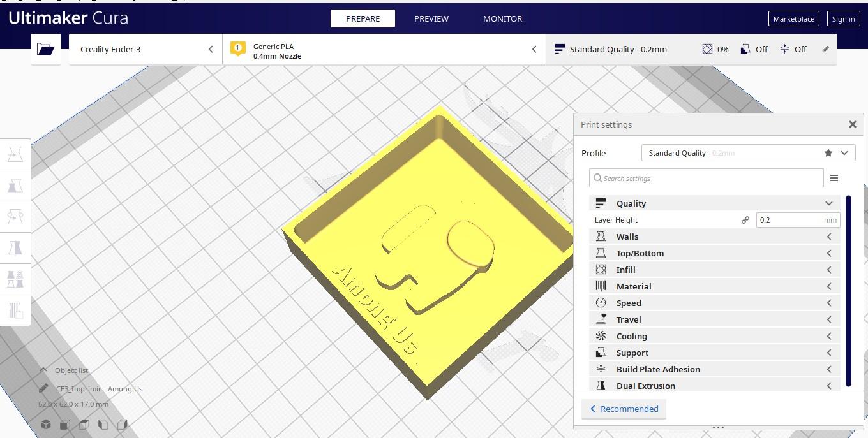Click the pencil icon beside object name
Viewport: 868px width, 438px height.
pyautogui.click(x=43, y=388)
